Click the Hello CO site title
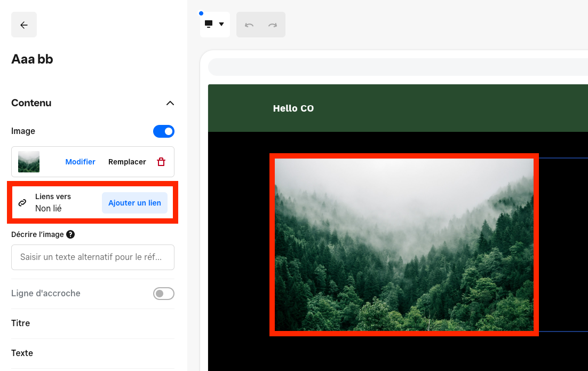The width and height of the screenshot is (588, 371). (x=293, y=108)
